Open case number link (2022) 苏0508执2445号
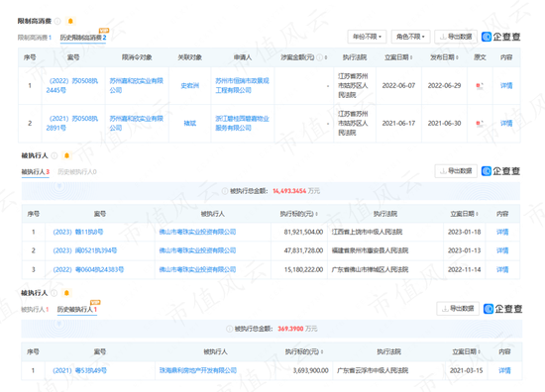Viewport: 545px width, 392px height. [72, 86]
